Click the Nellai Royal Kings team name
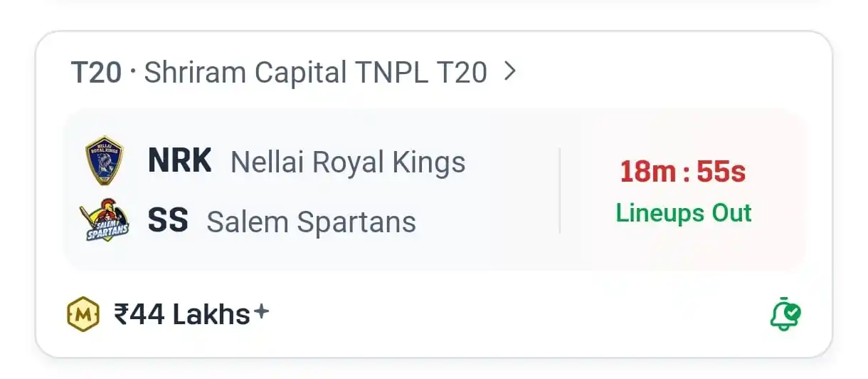Image resolution: width=868 pixels, height=379 pixels. pyautogui.click(x=348, y=162)
